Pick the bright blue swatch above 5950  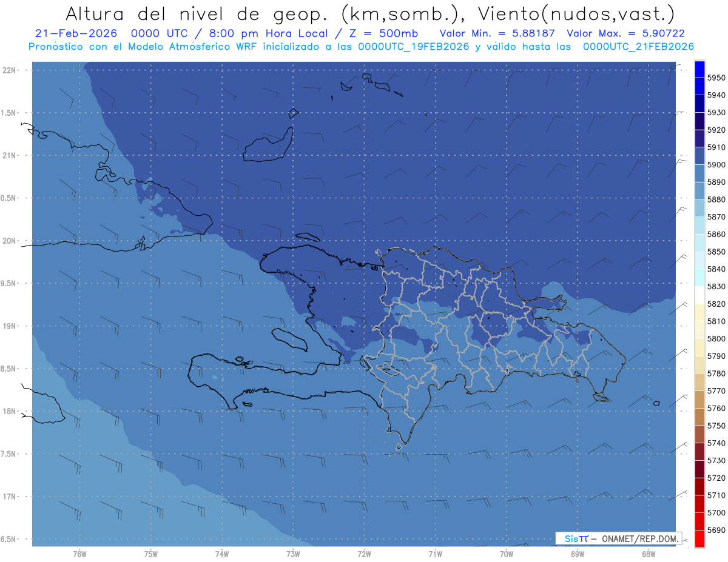pyautogui.click(x=699, y=69)
